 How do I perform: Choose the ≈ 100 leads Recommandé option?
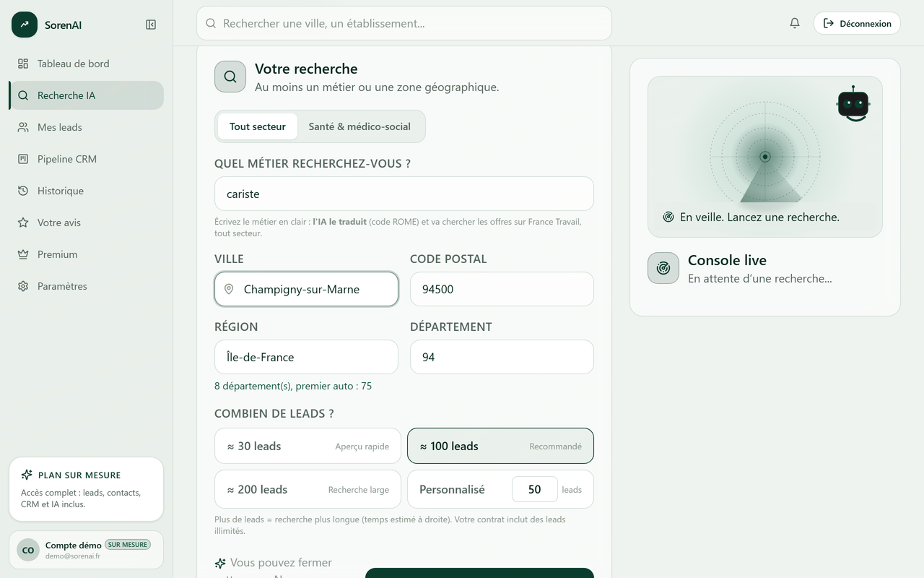coord(500,446)
